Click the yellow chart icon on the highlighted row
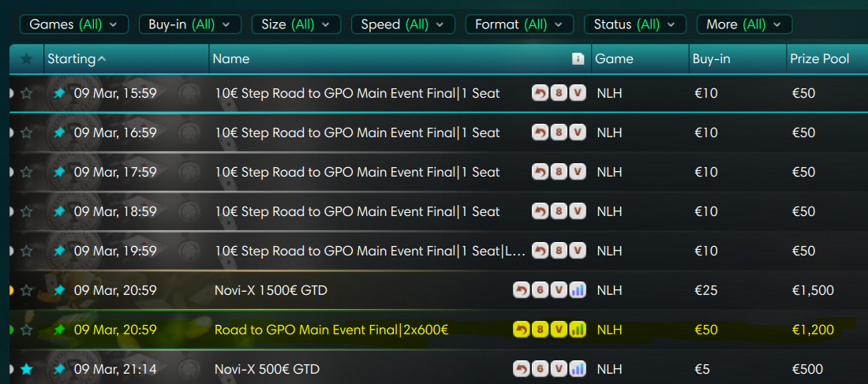The width and height of the screenshot is (868, 384). 578,330
